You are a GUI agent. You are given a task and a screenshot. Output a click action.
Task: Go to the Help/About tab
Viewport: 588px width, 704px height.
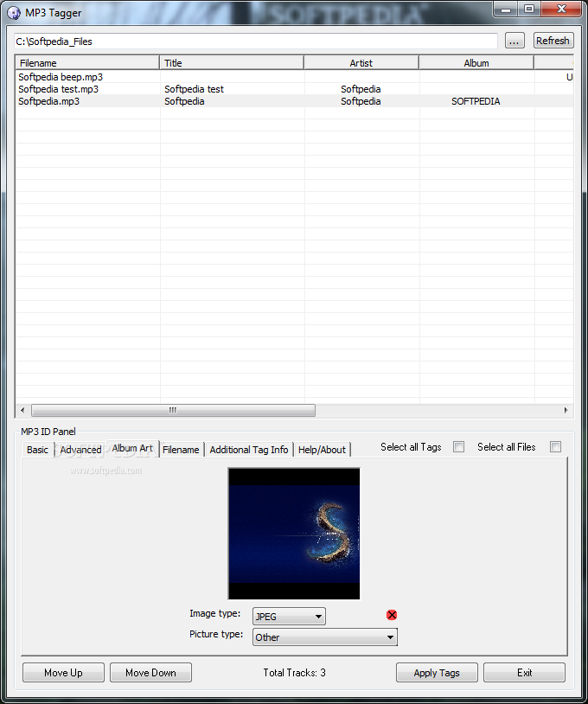pos(322,450)
